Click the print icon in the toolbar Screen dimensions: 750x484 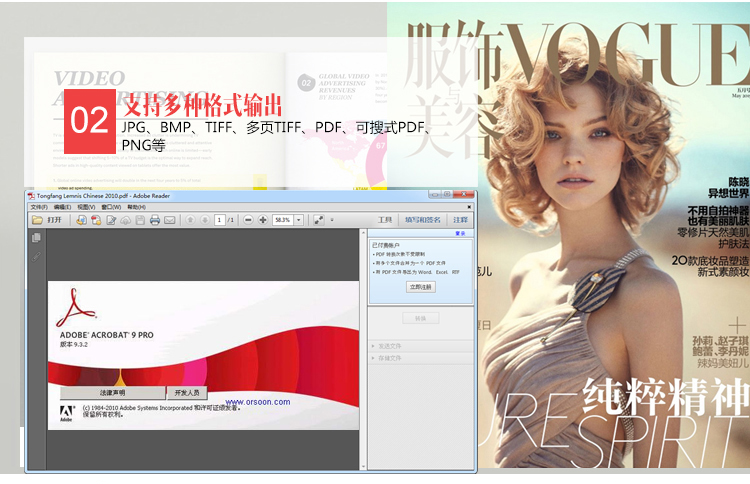(155, 219)
